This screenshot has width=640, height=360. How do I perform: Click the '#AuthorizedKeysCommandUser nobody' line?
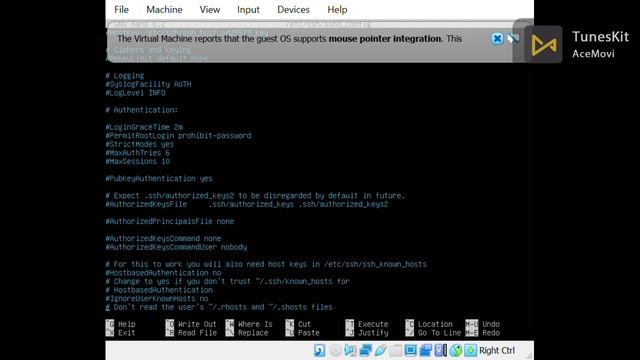[x=176, y=247]
